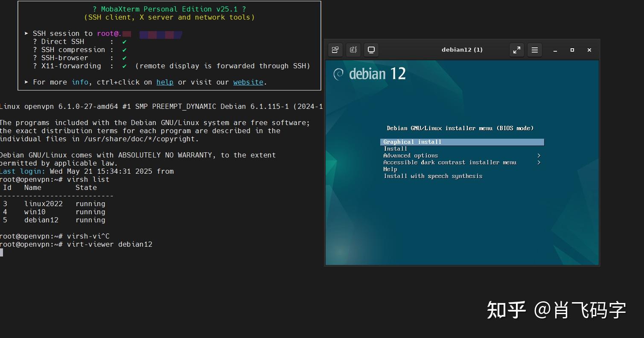Click the 'info' word in banner
The width and height of the screenshot is (644, 338).
(80, 82)
